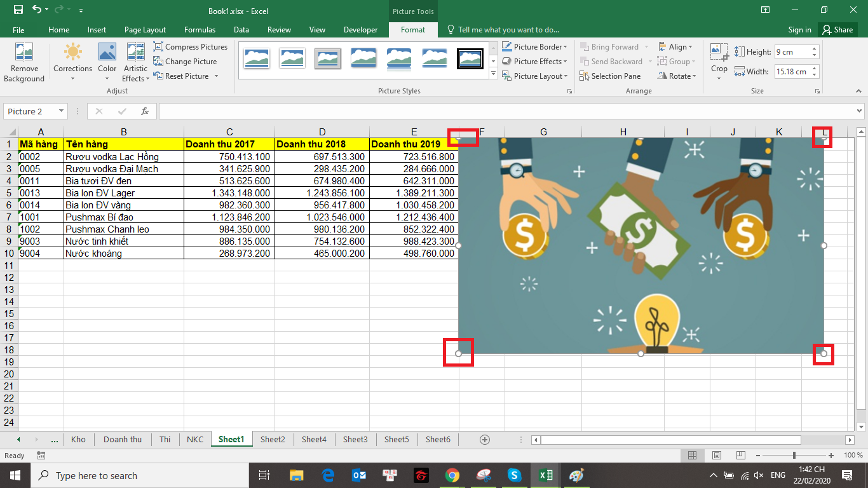Expand the Picture Styles gallery
This screenshot has height=488, width=868.
[x=493, y=74]
